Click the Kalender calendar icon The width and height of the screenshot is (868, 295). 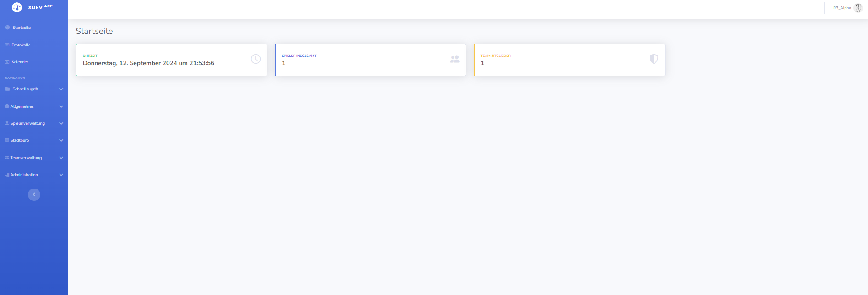click(7, 62)
